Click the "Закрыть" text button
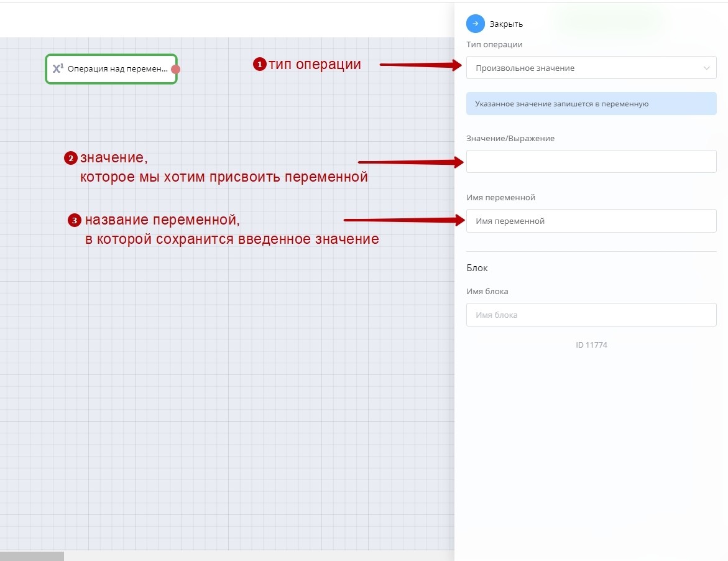728x561 pixels. [x=506, y=24]
